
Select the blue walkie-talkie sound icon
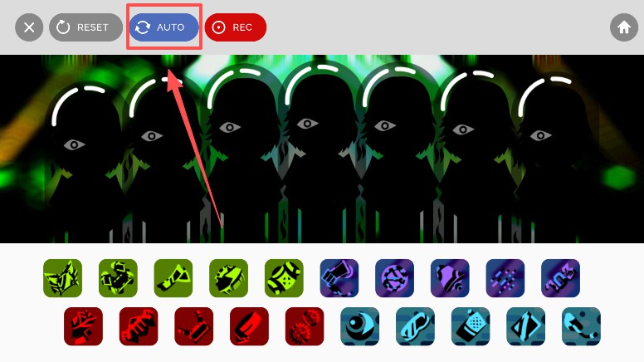coord(471,326)
